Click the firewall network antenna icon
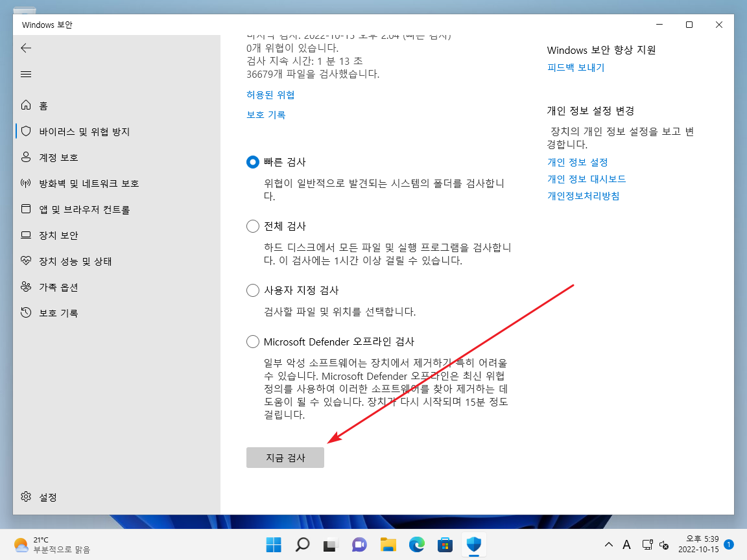Screen dimensions: 747x560 tap(26, 183)
